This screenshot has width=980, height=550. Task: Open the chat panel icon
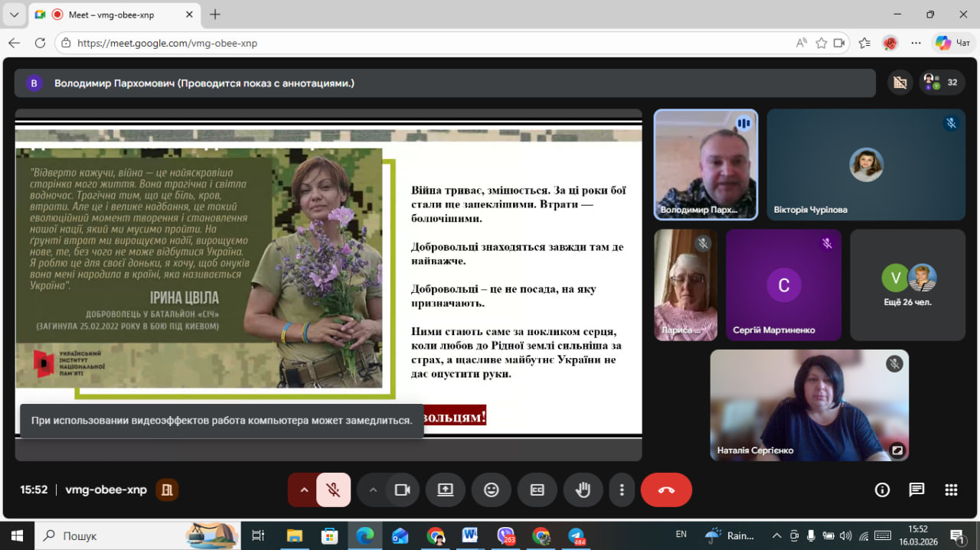pyautogui.click(x=916, y=490)
